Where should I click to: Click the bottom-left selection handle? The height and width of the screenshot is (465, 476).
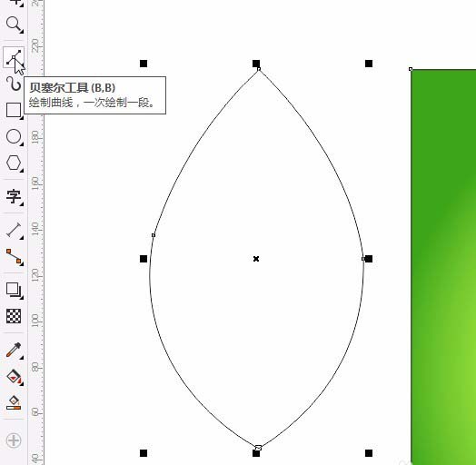coord(144,453)
